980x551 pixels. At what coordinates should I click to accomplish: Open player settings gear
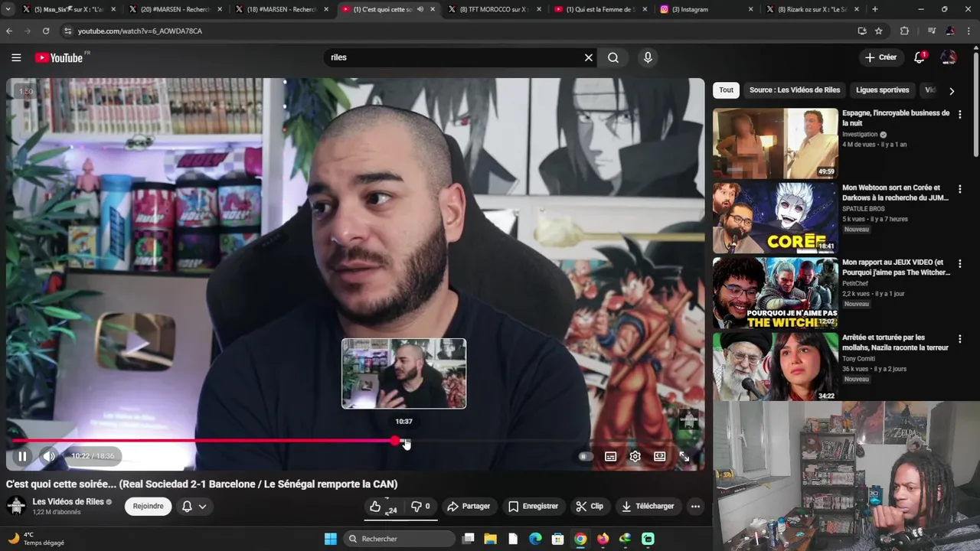pos(635,456)
